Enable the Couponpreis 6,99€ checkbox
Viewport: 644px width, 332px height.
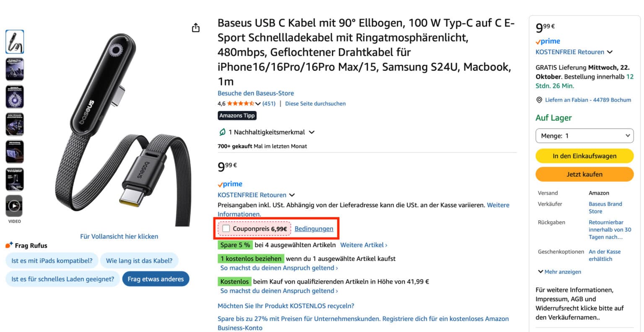pos(226,229)
